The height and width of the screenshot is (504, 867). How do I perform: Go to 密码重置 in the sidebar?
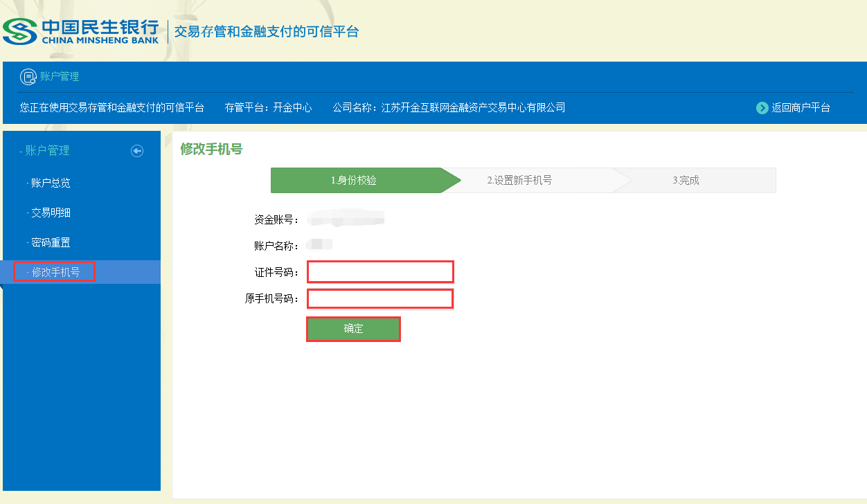click(x=51, y=243)
